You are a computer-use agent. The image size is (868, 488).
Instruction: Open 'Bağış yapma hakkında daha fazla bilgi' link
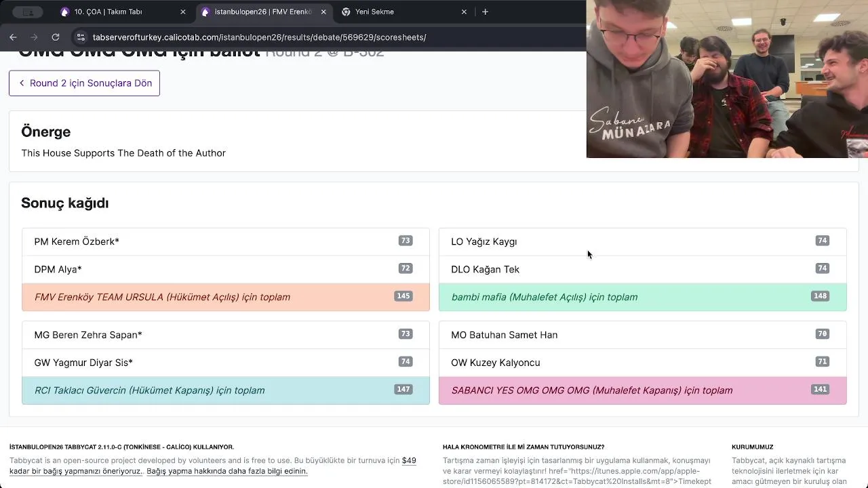coord(226,471)
